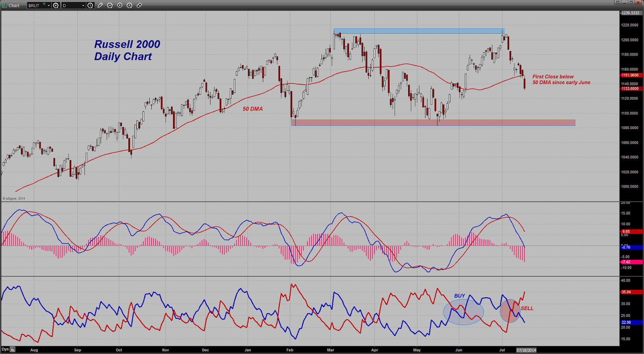644x354 pixels.
Task: Click the 6.85 MACD signal value tag
Action: 631,232
